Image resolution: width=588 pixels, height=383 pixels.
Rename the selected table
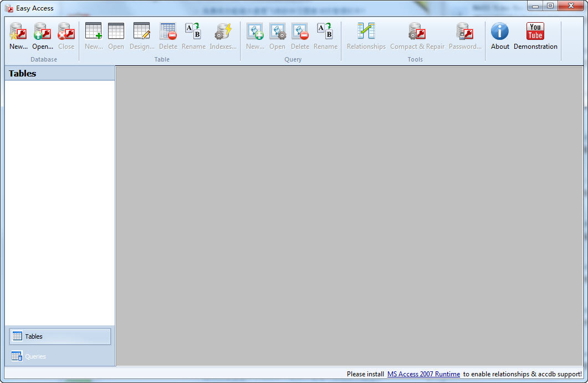193,36
